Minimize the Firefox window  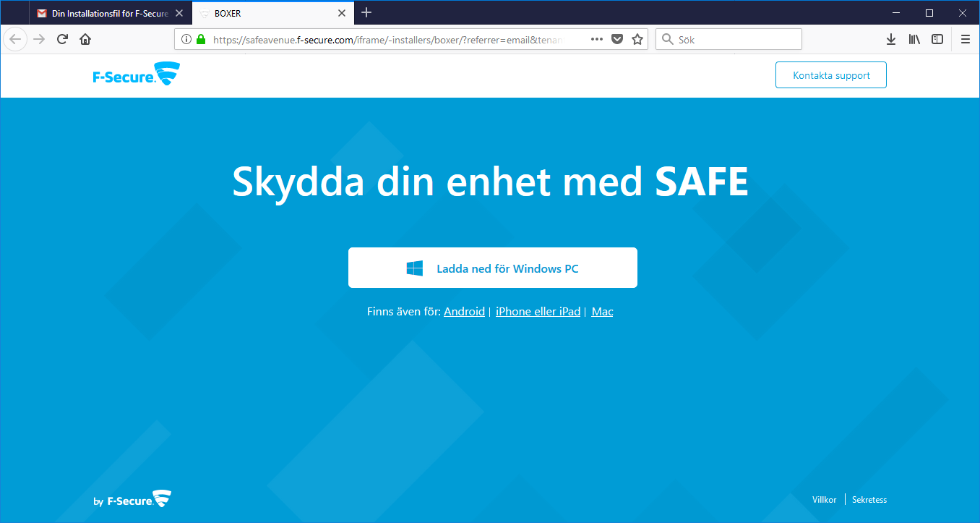pyautogui.click(x=896, y=13)
